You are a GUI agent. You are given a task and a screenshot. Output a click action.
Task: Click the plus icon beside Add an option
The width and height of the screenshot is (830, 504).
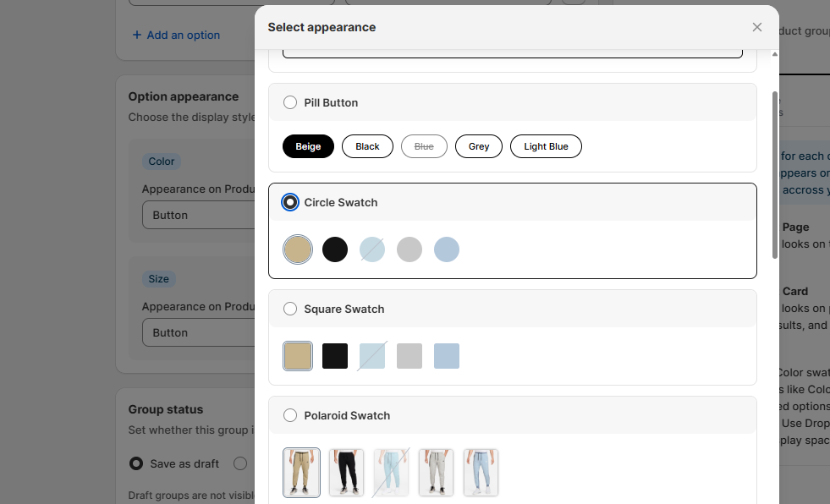click(136, 35)
